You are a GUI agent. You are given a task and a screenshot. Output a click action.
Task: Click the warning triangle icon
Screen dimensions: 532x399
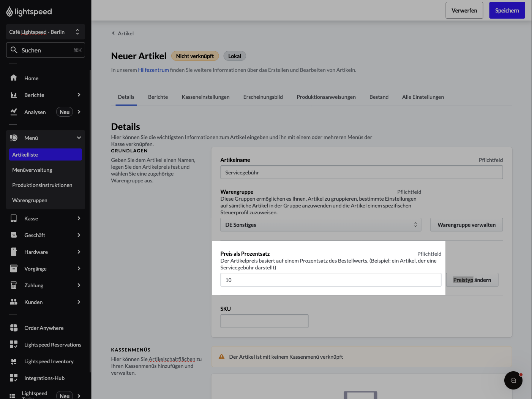(x=222, y=356)
